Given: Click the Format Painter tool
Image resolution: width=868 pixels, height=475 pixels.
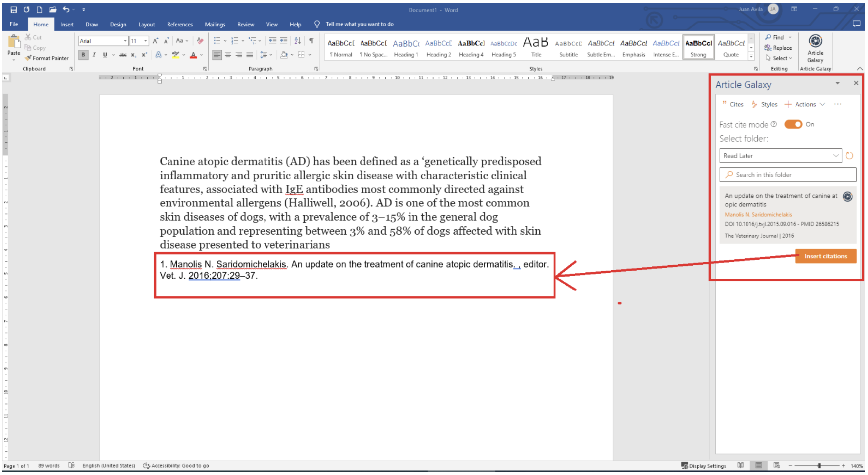Looking at the screenshot, I should [x=46, y=58].
